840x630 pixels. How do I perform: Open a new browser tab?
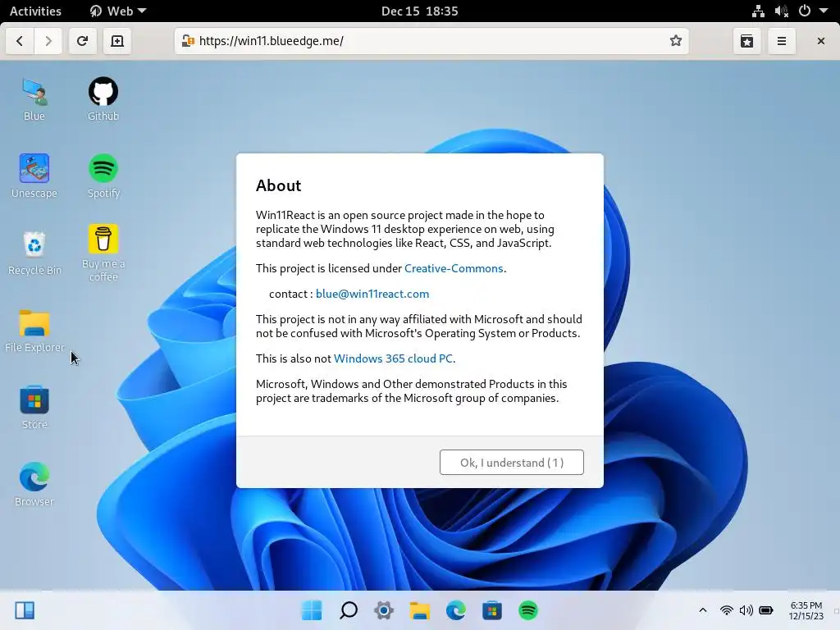tap(117, 41)
